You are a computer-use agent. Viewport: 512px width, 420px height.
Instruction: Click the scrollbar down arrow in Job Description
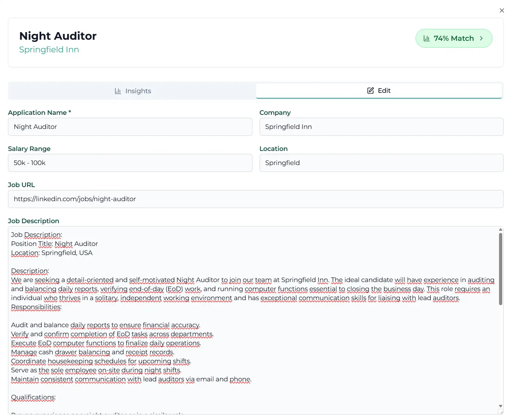[500, 405]
